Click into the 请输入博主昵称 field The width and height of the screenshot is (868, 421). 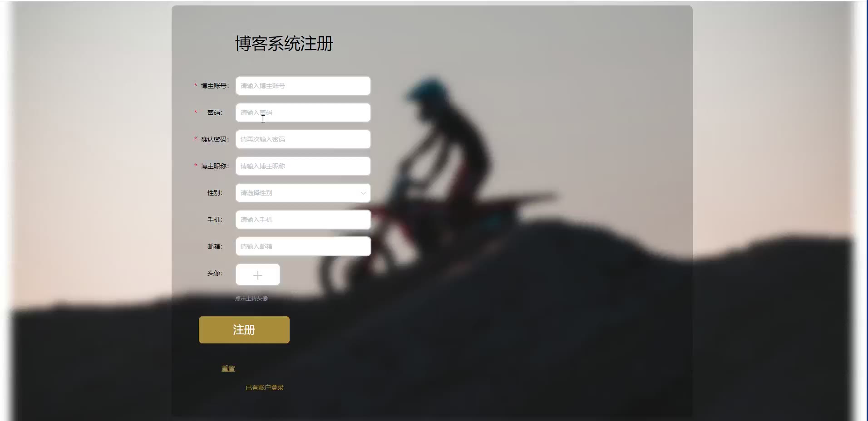[303, 166]
